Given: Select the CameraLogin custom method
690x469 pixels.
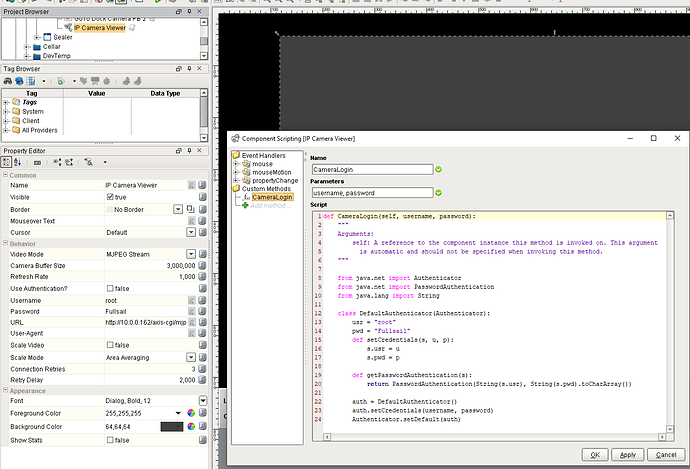Looking at the screenshot, I should tap(272, 197).
